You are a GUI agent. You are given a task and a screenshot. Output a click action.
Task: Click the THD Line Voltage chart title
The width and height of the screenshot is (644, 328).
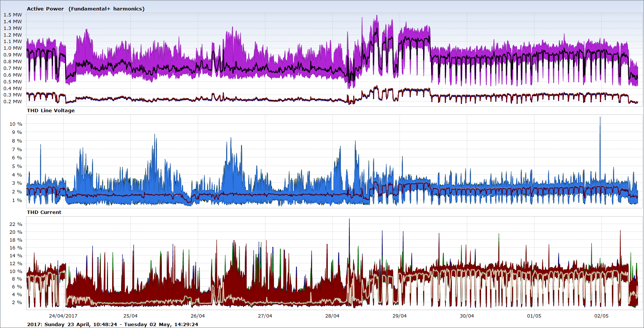(x=51, y=110)
